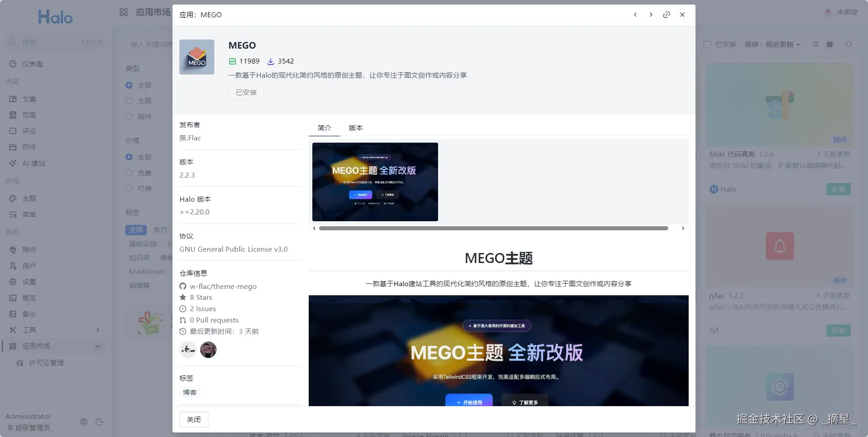Click the screenshot carousel horizontal scrollbar
Screen dimensions: 868x437
(493, 228)
